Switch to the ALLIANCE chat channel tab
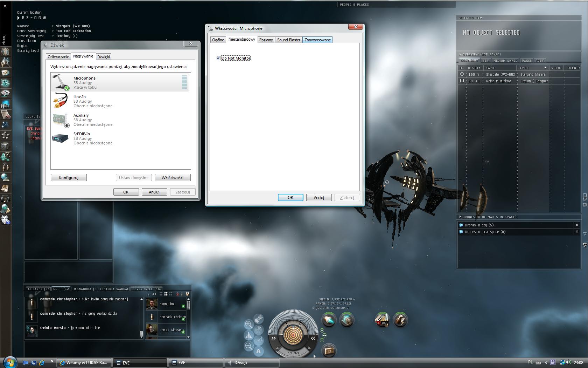Screen dimensions: 588x368 point(38,289)
